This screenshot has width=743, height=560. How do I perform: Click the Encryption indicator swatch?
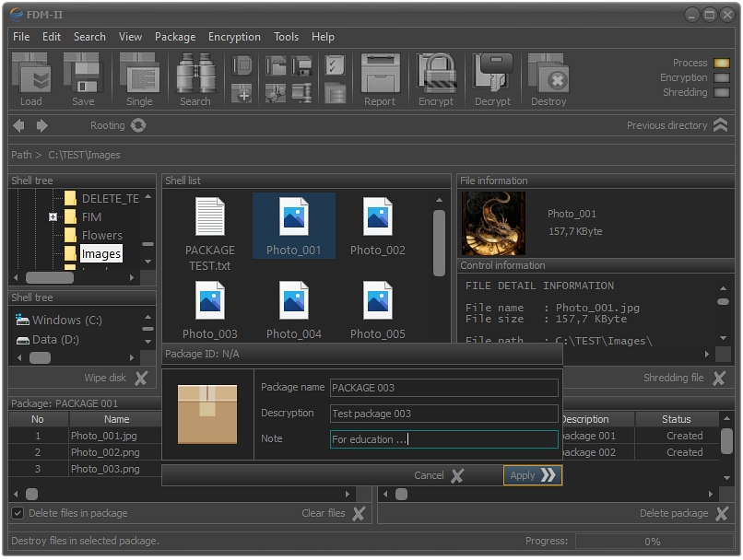pos(722,77)
